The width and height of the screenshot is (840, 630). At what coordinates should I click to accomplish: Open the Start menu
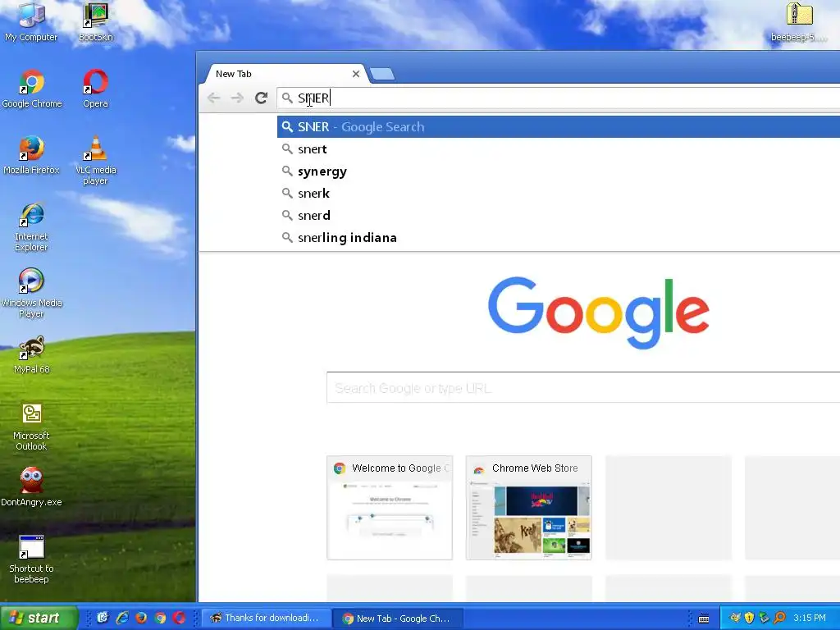39,618
